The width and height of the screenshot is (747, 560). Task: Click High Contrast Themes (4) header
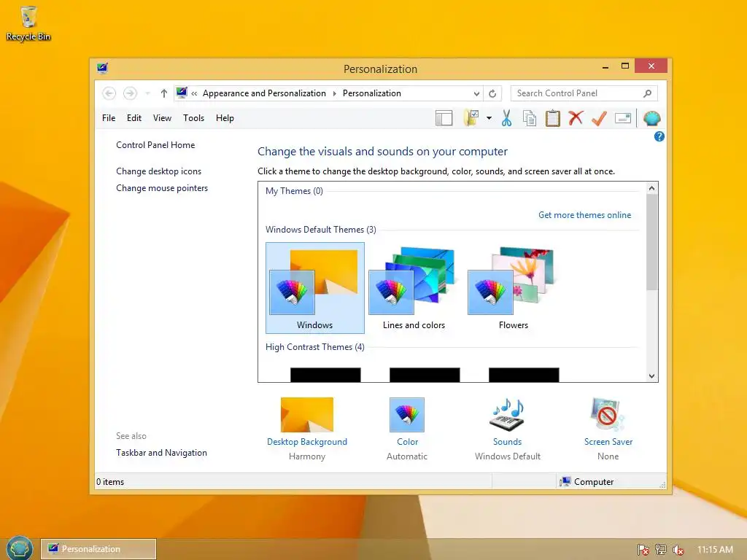[x=315, y=347]
